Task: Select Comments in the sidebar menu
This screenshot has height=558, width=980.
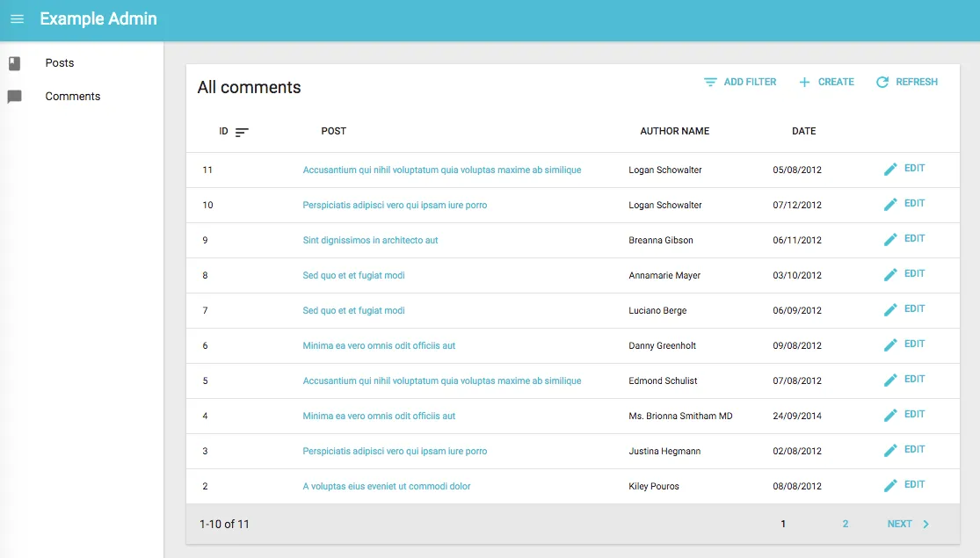Action: click(x=72, y=97)
